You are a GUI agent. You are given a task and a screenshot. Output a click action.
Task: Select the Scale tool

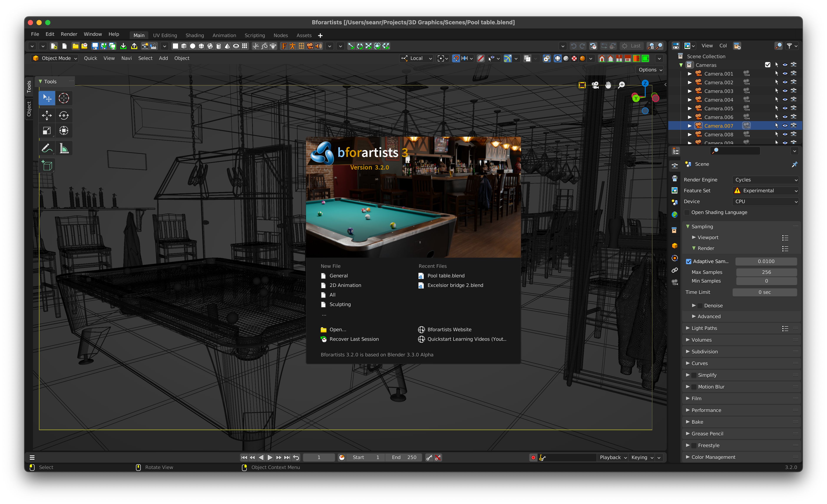point(47,130)
